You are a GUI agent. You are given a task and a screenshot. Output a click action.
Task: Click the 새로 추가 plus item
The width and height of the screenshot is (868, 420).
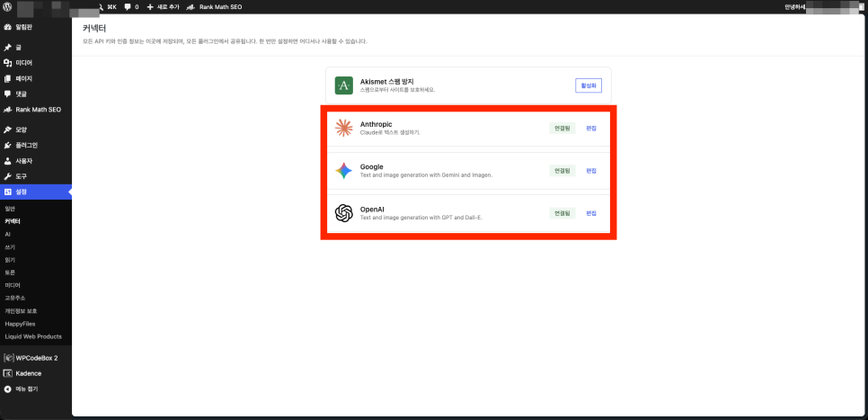pos(164,6)
